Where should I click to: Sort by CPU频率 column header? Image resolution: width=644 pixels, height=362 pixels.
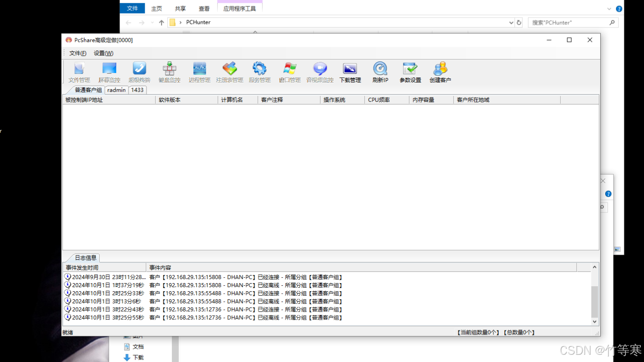coord(386,100)
